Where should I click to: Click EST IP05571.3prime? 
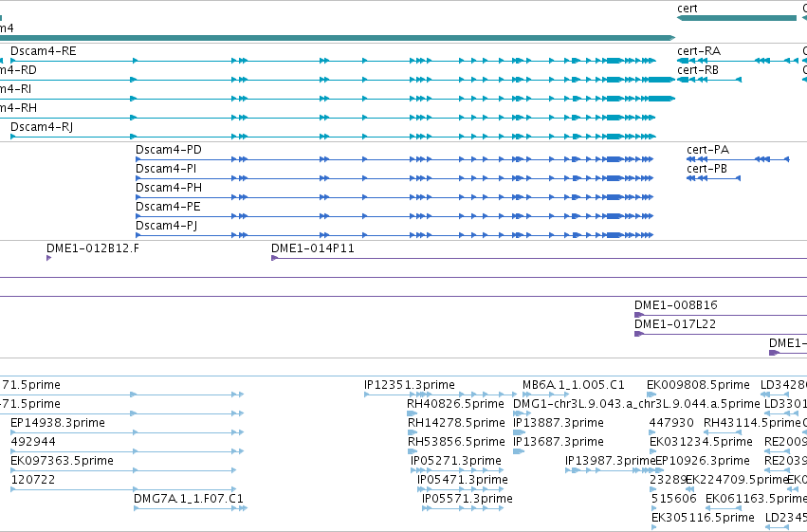tap(468, 499)
